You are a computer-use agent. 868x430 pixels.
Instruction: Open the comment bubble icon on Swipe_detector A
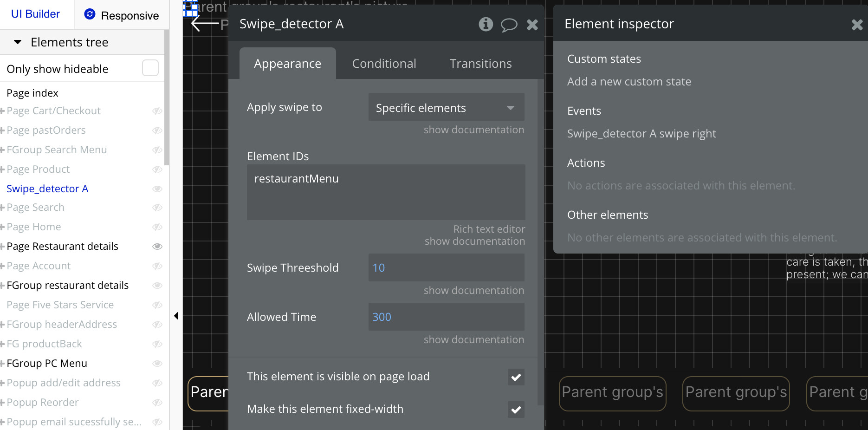[509, 26]
